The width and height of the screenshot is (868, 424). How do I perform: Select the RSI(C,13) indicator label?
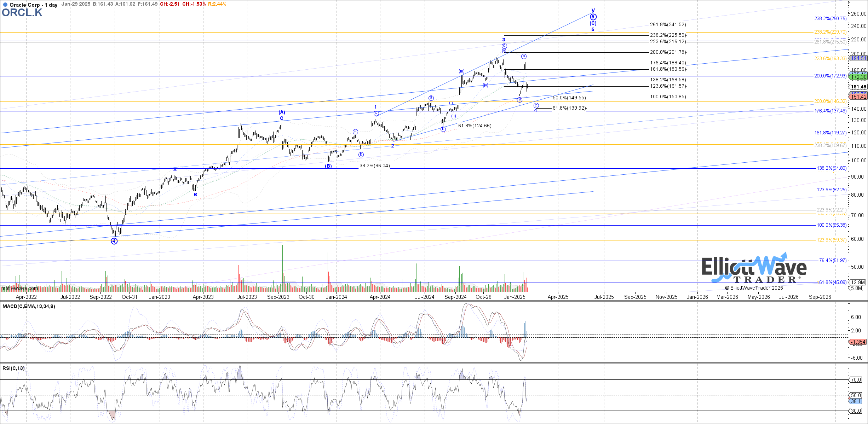(x=13, y=368)
